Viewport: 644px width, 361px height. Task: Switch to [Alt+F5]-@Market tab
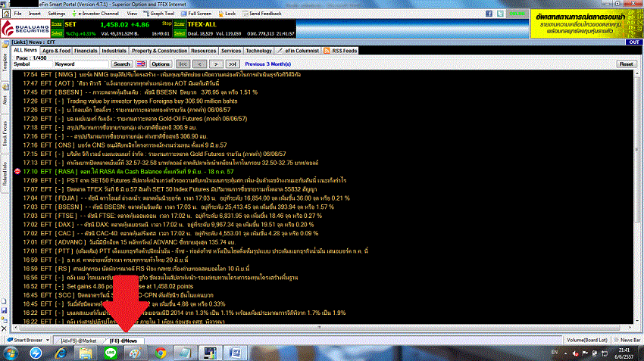(79, 341)
